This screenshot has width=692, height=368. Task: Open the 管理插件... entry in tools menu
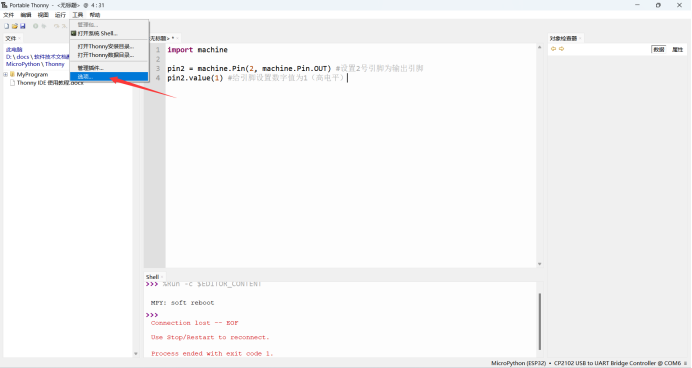90,68
